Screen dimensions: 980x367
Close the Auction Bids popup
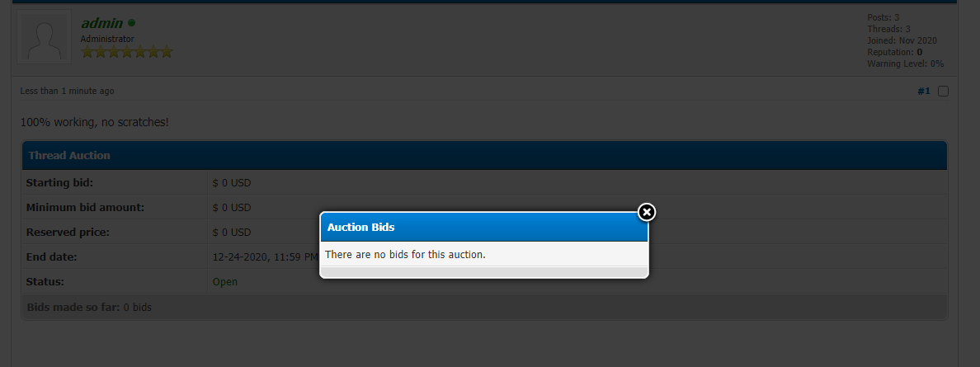648,213
